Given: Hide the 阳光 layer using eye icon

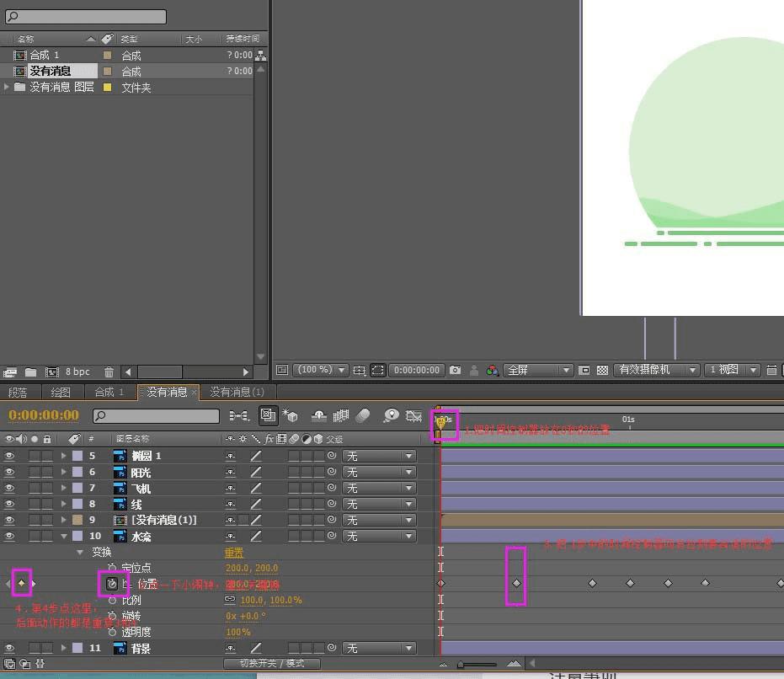Looking at the screenshot, I should point(10,473).
